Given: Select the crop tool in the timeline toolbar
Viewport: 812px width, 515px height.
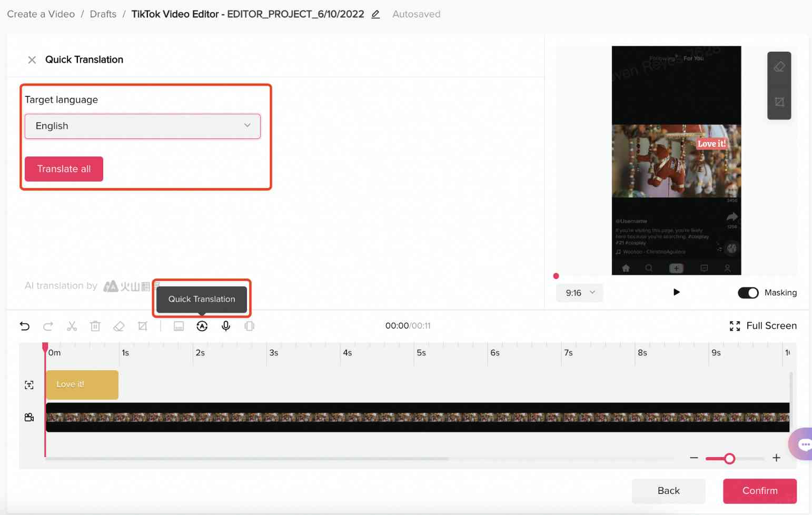Looking at the screenshot, I should 142,326.
